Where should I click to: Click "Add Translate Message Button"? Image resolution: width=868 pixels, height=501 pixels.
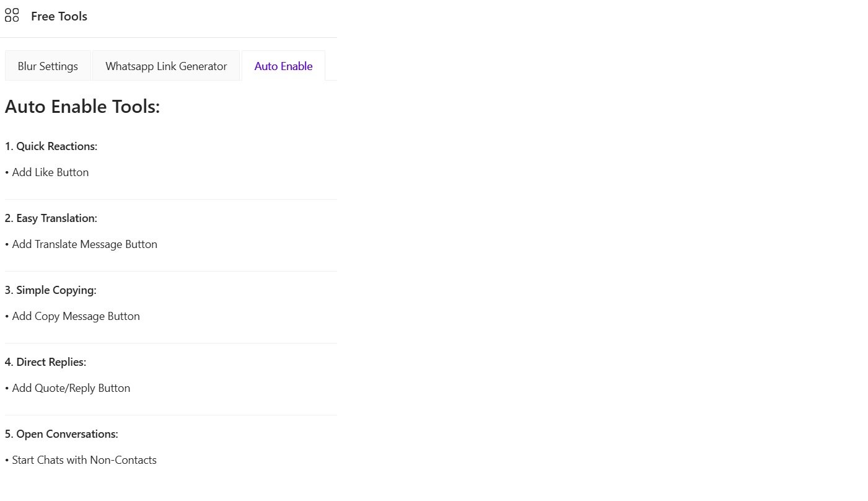coord(84,244)
